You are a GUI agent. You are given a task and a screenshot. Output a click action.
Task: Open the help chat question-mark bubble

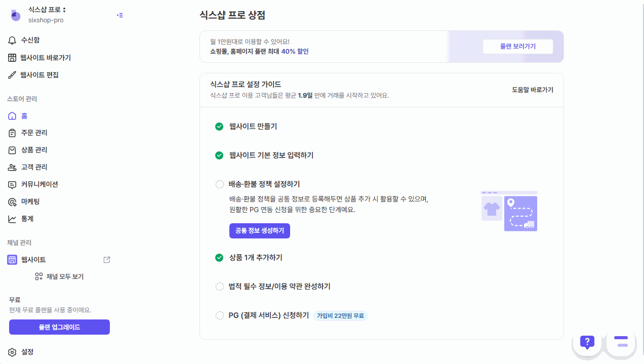click(587, 342)
